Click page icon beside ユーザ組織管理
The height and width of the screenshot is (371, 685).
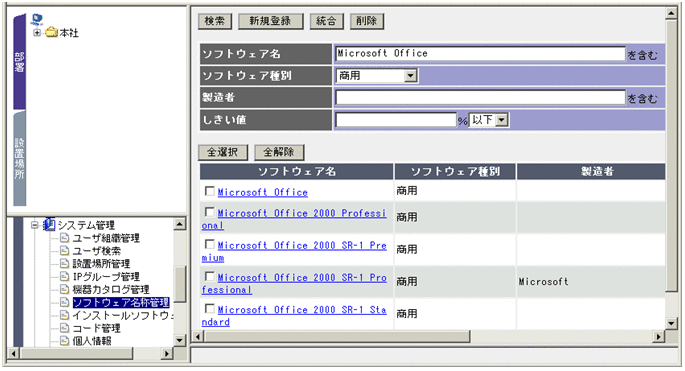click(65, 238)
